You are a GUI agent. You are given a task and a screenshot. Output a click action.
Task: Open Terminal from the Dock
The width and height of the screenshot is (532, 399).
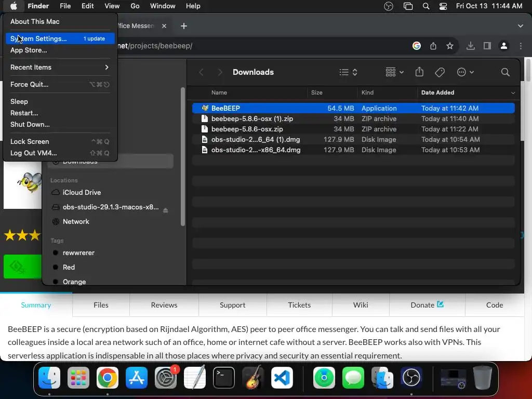tap(224, 378)
